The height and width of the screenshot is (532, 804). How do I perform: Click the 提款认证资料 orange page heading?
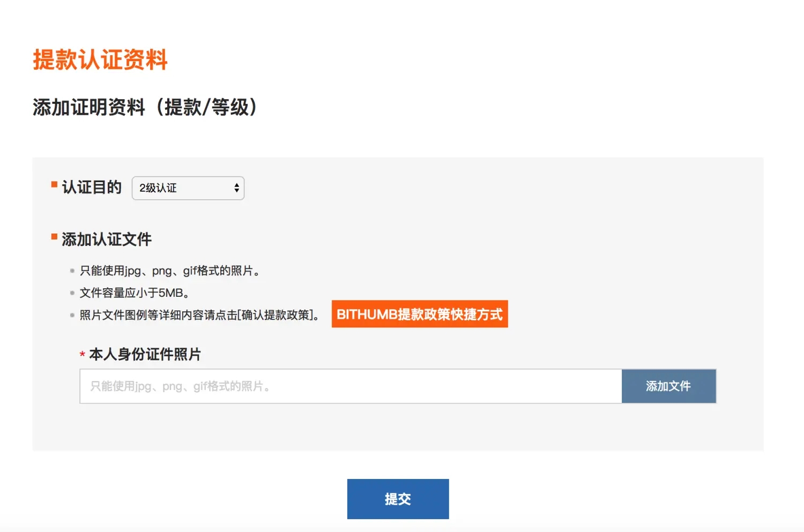point(100,61)
